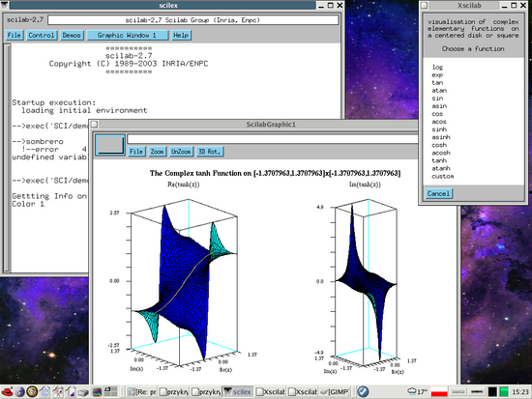Click the blue checkmark update notifier icon
This screenshot has height=399, width=532.
click(x=363, y=392)
